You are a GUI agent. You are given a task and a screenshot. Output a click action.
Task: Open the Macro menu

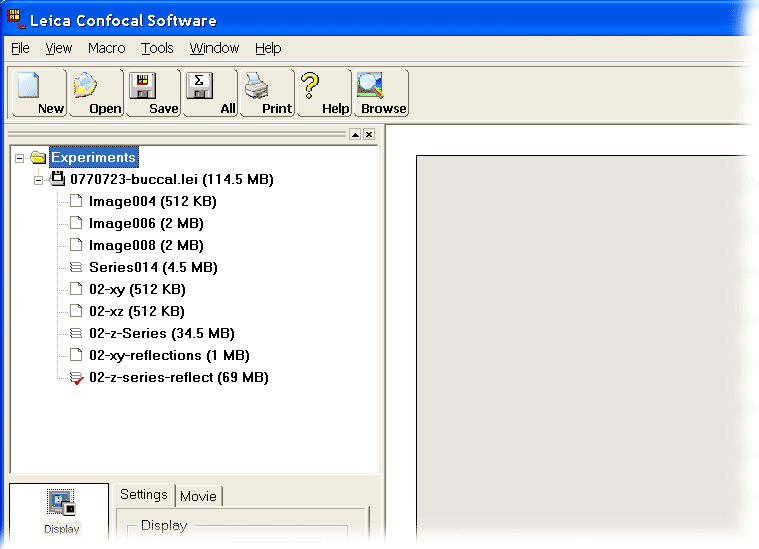106,48
